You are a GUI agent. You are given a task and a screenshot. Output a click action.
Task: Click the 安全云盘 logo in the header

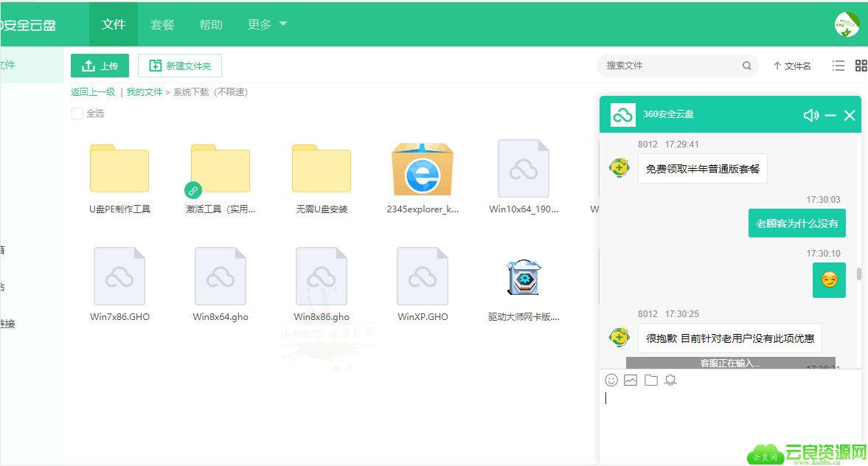(x=28, y=25)
